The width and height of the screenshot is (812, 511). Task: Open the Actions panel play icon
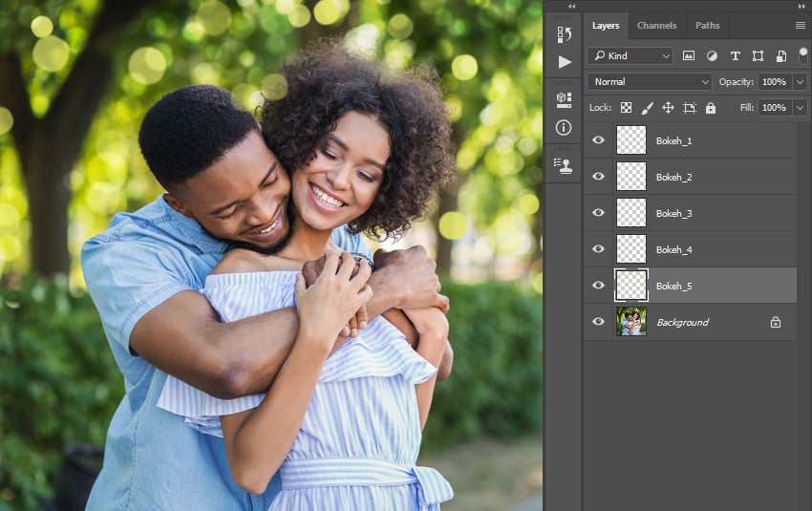(x=564, y=61)
